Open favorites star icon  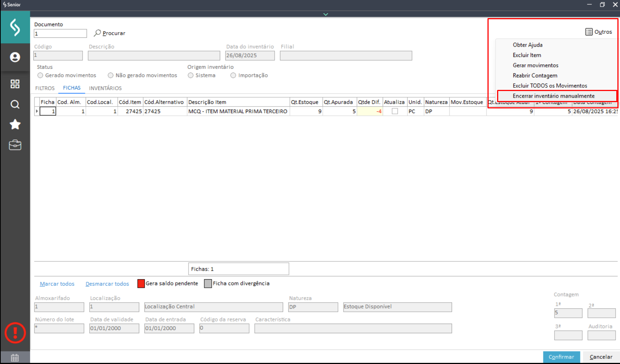(15, 124)
